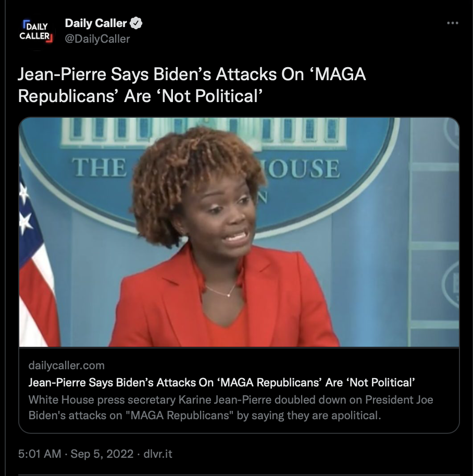Open the three-dot more options menu
The height and width of the screenshot is (476, 473).
click(452, 23)
